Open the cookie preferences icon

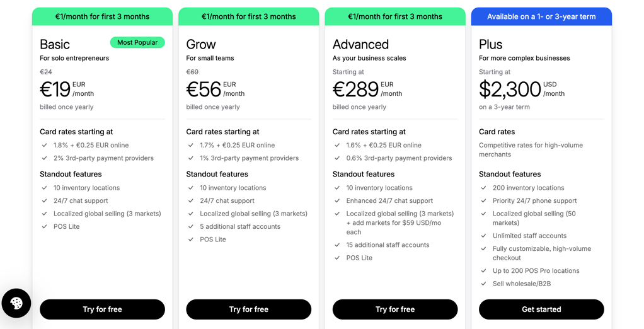click(16, 304)
